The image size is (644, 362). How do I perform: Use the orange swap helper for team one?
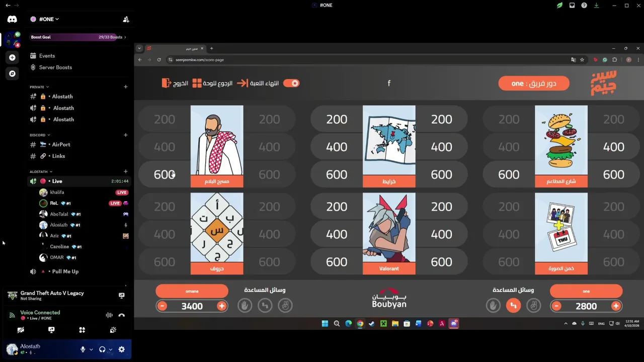click(513, 305)
